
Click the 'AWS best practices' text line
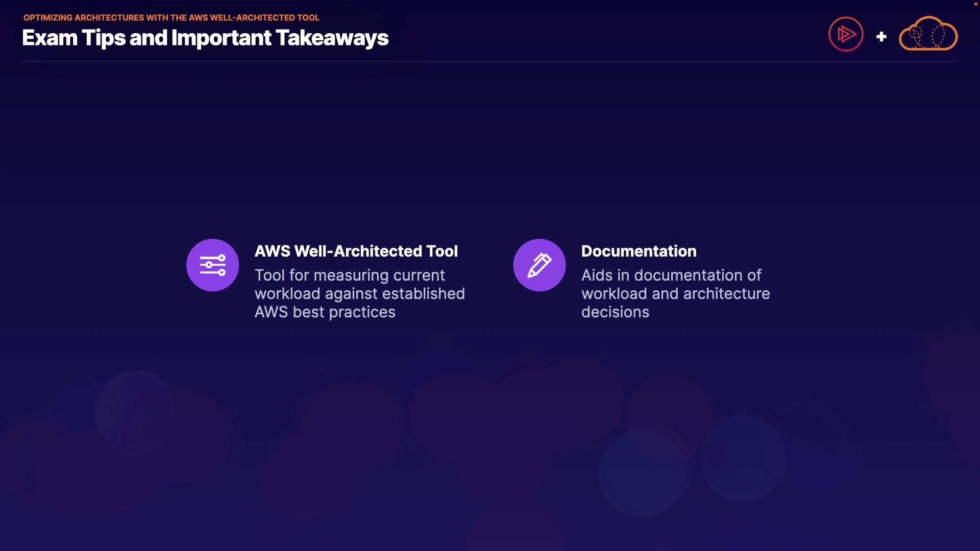click(x=325, y=312)
